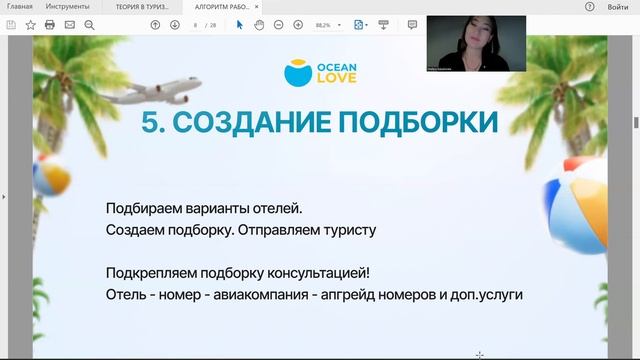The image size is (640, 360).
Task: Click the vertical scrollbar thumb
Action: (x=636, y=122)
